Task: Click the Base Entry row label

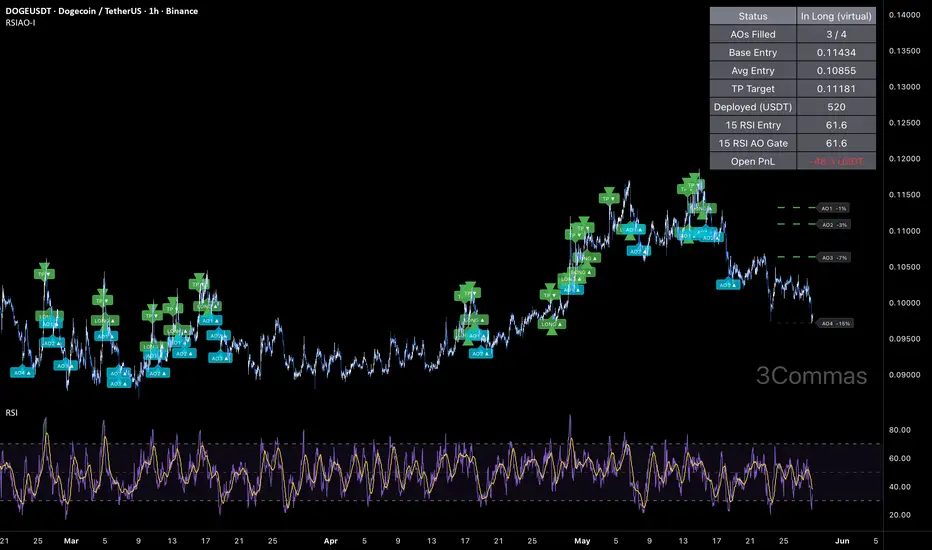Action: point(752,52)
